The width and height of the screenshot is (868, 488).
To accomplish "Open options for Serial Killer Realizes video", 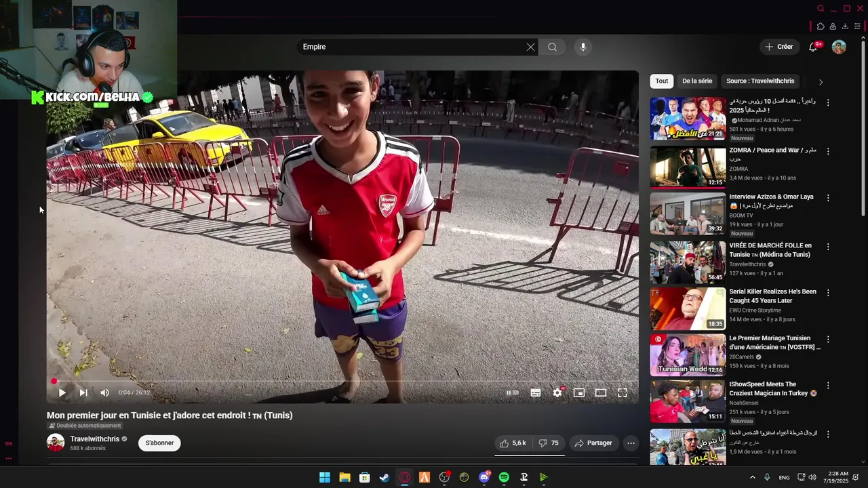I will 828,293.
